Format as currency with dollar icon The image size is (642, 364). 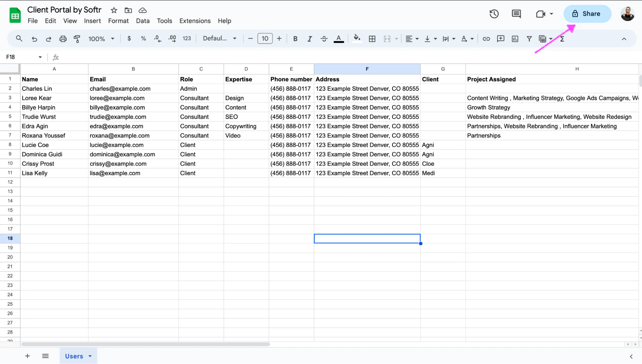coord(129,39)
